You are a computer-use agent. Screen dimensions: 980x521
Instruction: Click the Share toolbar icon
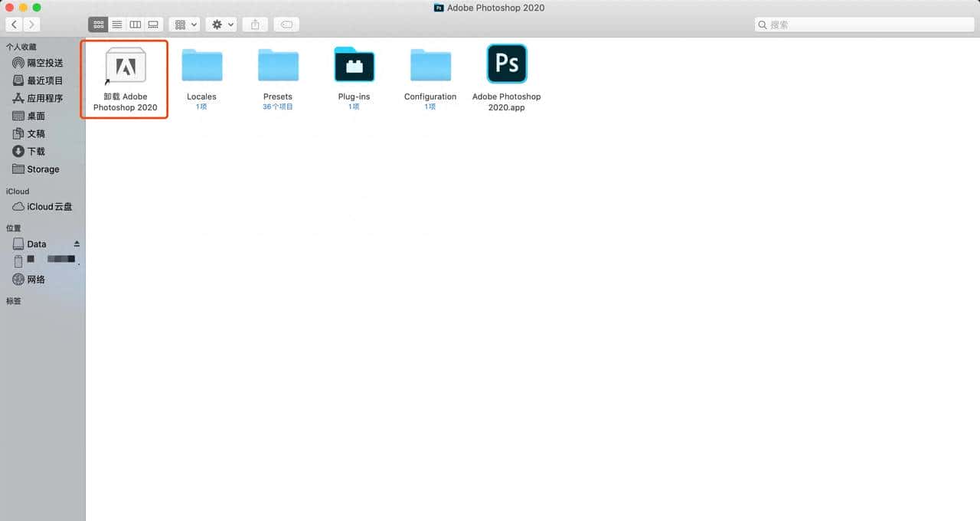(x=255, y=24)
